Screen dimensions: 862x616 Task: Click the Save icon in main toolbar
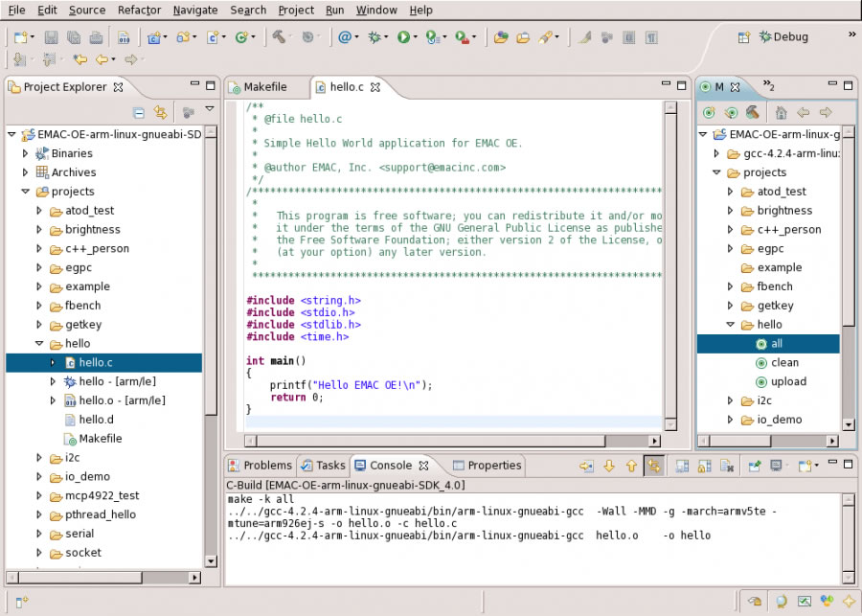[51, 38]
